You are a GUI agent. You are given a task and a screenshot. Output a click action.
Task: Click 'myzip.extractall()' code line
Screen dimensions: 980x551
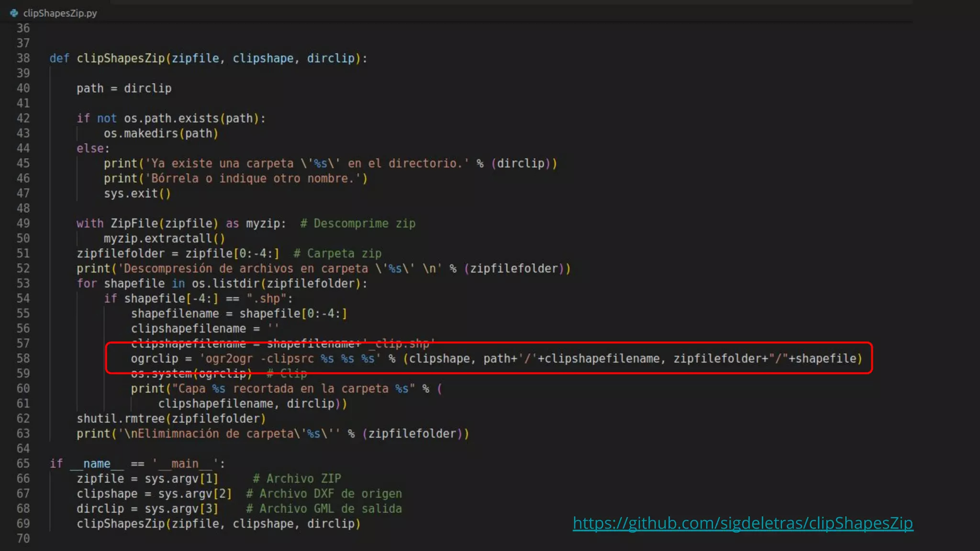point(164,239)
